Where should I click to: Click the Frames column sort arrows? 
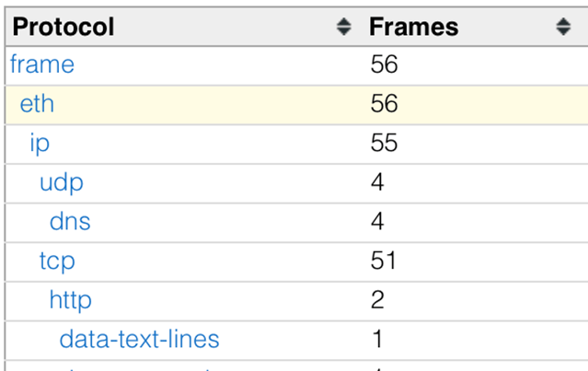pos(564,28)
